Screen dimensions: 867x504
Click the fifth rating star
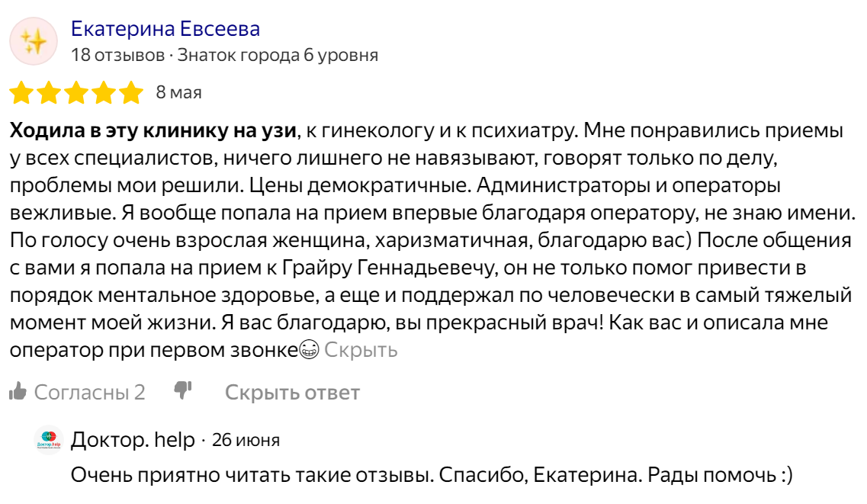[131, 93]
